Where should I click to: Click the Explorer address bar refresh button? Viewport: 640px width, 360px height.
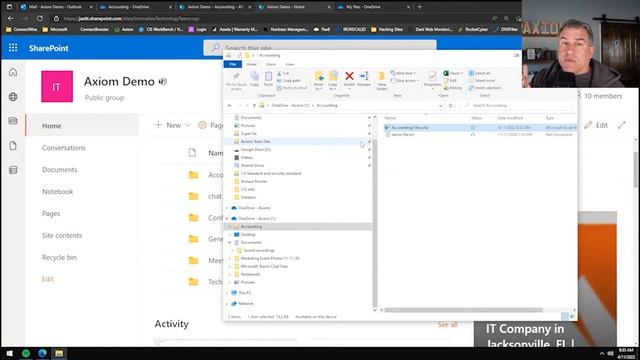pos(451,105)
